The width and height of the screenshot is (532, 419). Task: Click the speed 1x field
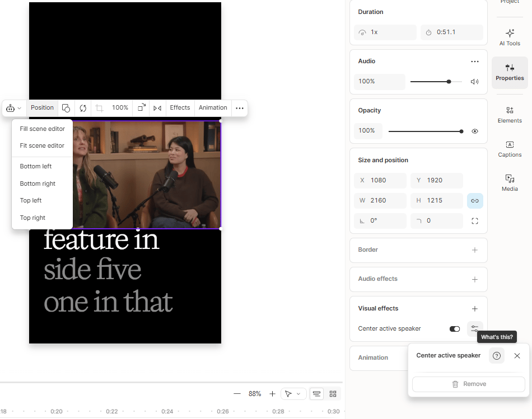click(385, 32)
